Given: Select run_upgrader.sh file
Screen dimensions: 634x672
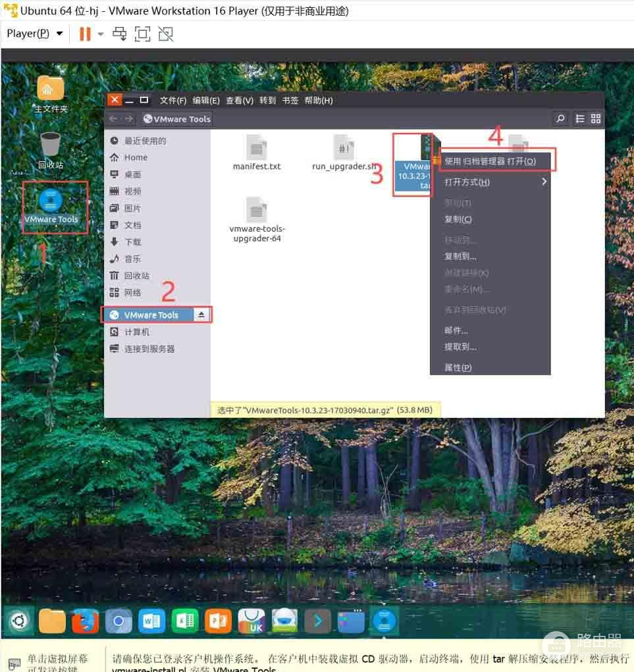Looking at the screenshot, I should (344, 153).
